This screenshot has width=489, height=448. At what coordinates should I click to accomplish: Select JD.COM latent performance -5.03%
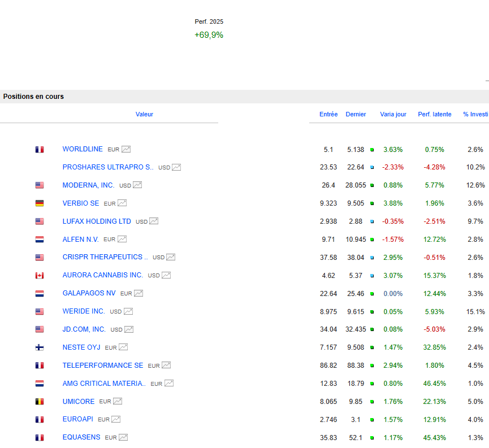pos(434,329)
